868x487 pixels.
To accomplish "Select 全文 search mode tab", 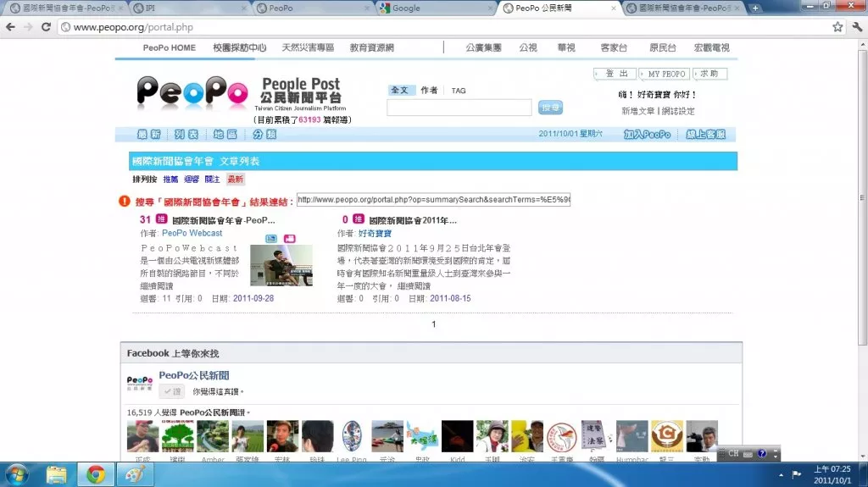I will click(399, 91).
